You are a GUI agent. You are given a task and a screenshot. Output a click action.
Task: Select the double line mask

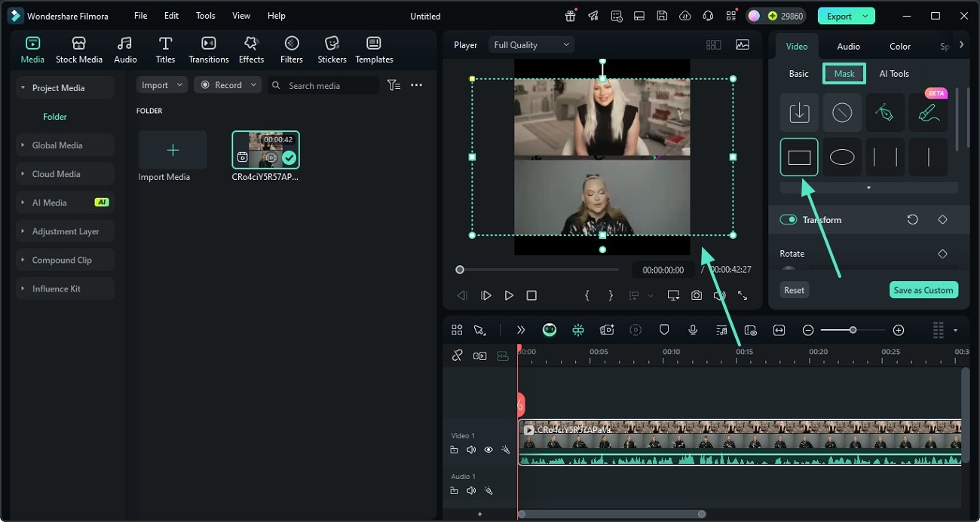click(x=885, y=157)
